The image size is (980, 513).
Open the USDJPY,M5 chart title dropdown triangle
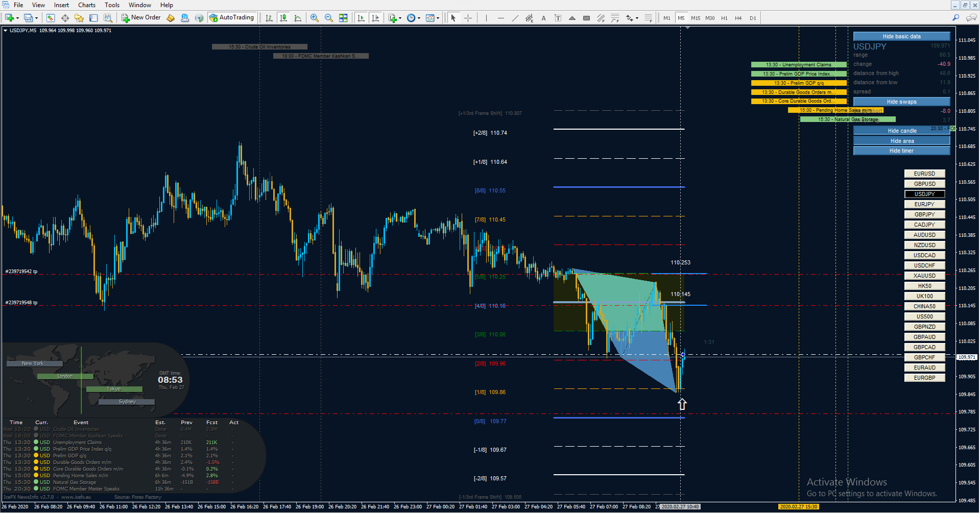6,31
